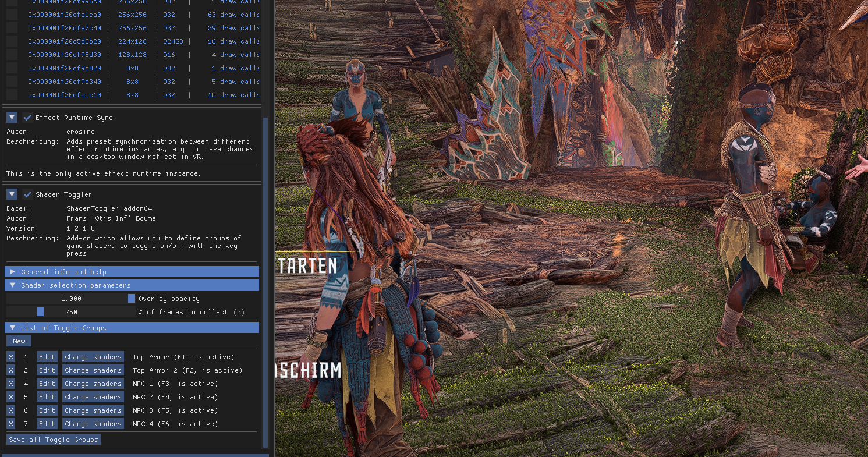Screen dimensions: 868x457
Task: Remove NPC 3 group using the X icon
Action: coord(11,410)
